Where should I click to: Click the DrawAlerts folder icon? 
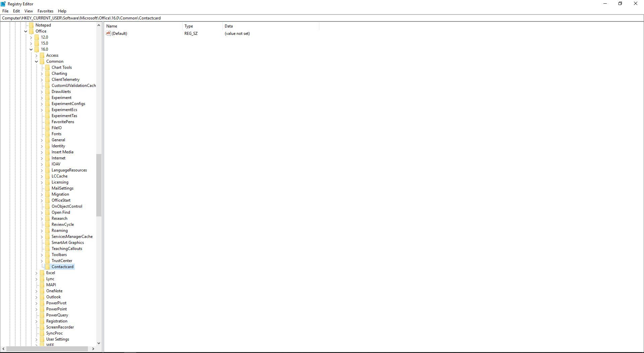47,92
